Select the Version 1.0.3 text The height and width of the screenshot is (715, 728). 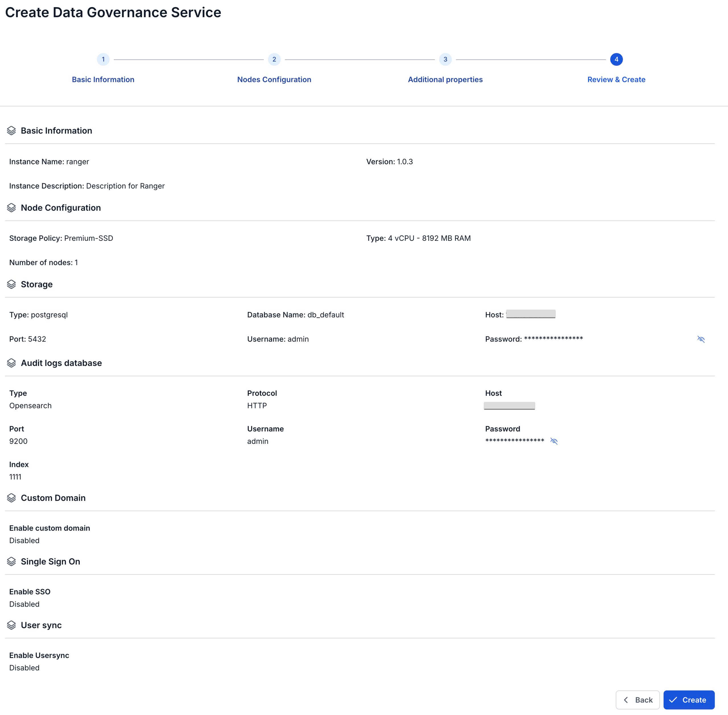390,162
